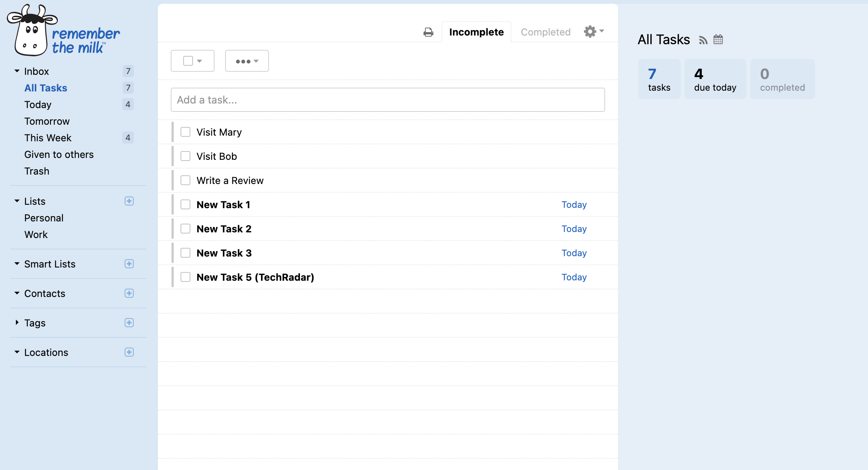Open the three-dots more actions menu
This screenshot has width=868, height=470.
click(247, 61)
